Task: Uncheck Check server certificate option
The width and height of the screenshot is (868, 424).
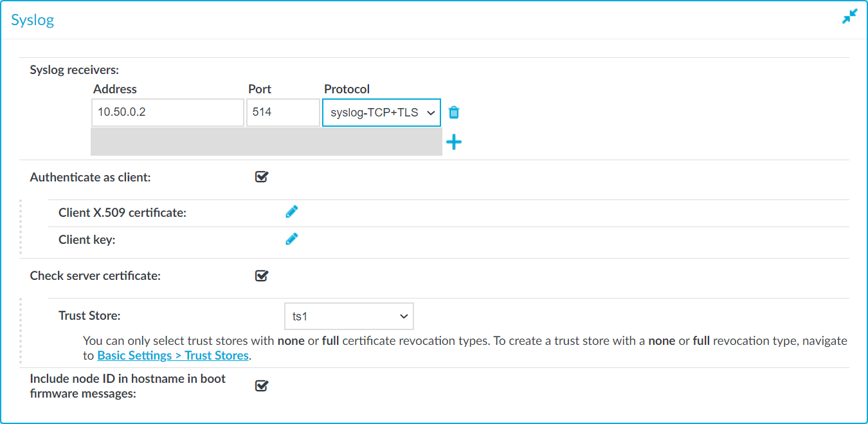Action: (x=262, y=276)
